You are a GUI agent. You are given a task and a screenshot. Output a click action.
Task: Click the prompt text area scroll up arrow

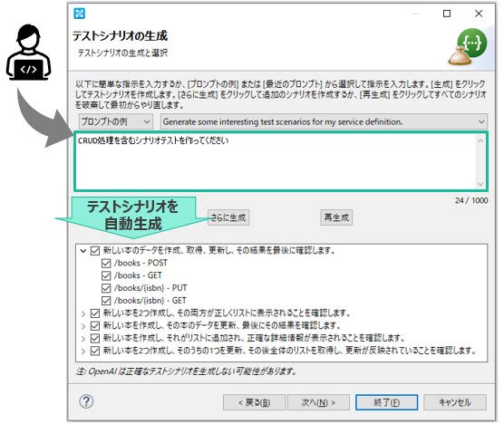click(x=480, y=140)
